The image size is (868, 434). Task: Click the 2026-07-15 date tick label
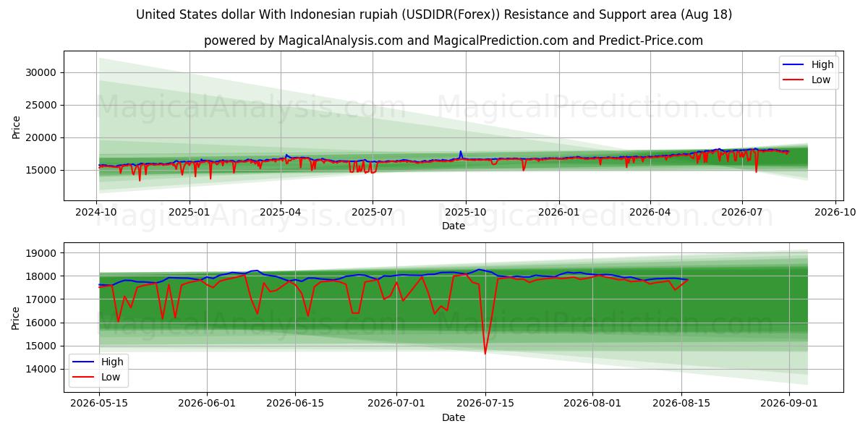click(485, 404)
